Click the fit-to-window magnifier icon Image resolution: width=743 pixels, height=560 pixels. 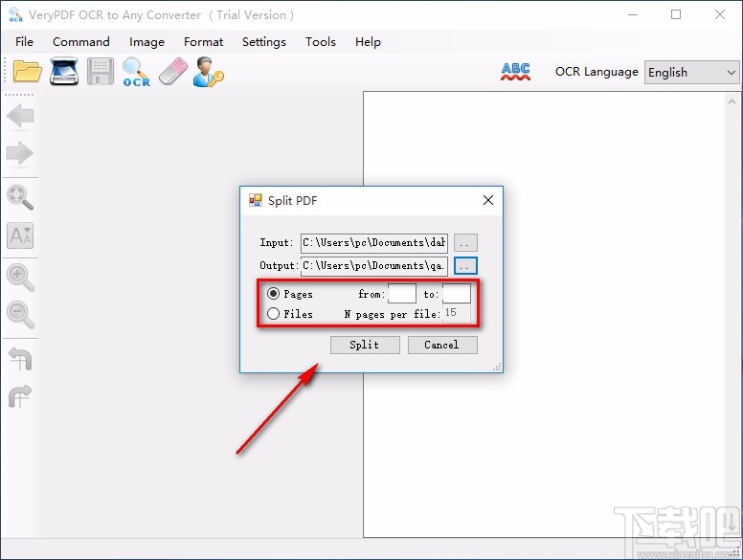[20, 197]
